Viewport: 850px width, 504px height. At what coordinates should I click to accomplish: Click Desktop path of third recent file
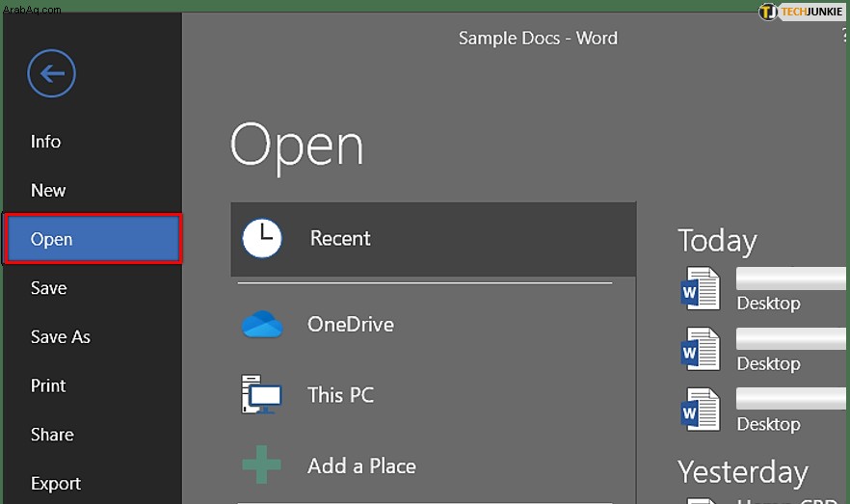point(769,424)
